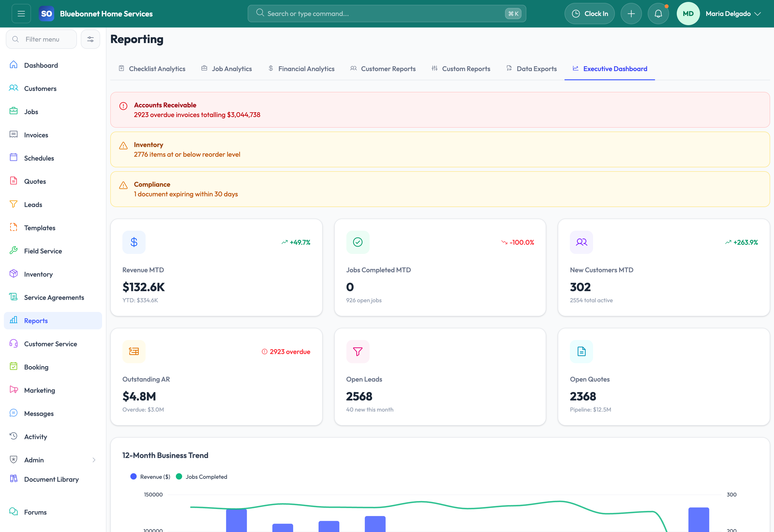774x532 pixels.
Task: Click the MD user avatar
Action: pyautogui.click(x=688, y=14)
